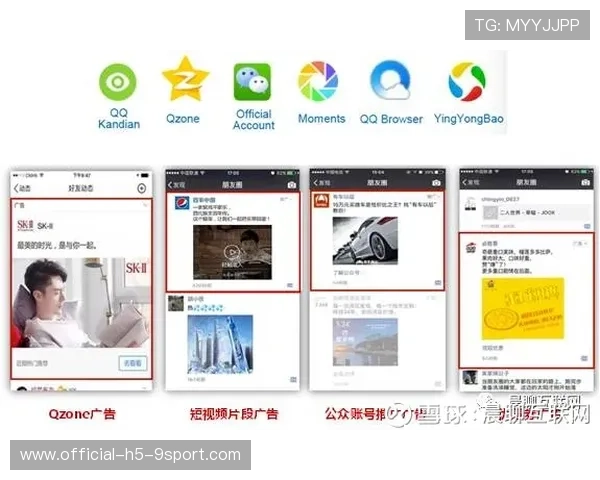Play the Pepsi video ad
Image resolution: width=600 pixels, height=480 pixels.
[x=232, y=252]
